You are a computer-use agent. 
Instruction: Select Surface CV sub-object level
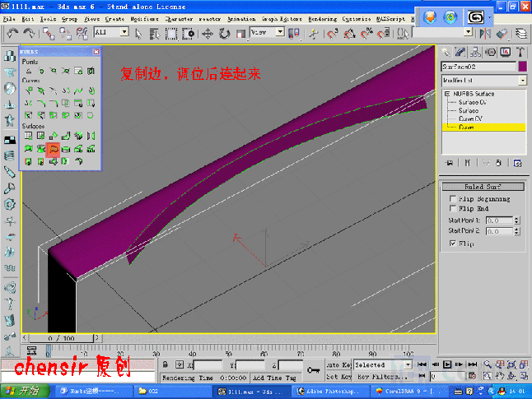(x=473, y=102)
